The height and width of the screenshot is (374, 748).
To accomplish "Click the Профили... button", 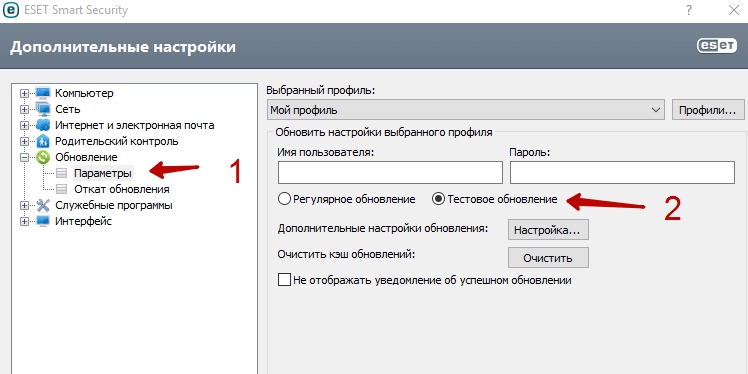I will [x=708, y=110].
